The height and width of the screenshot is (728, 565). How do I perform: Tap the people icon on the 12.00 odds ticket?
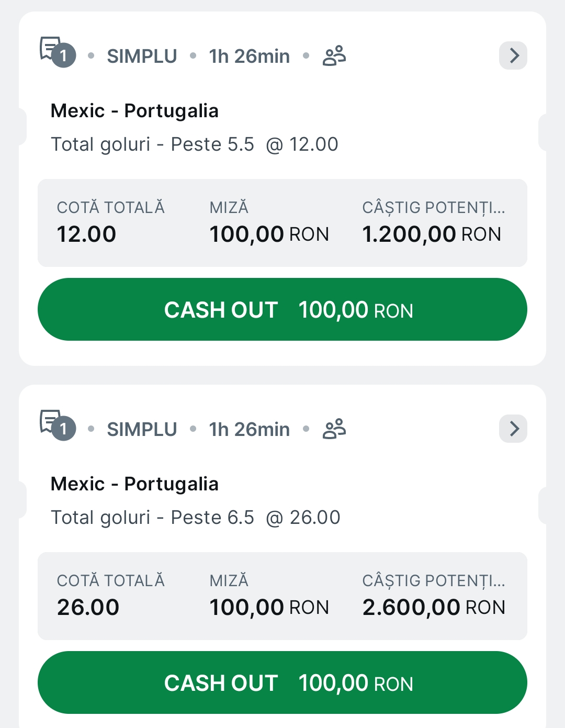(x=334, y=56)
